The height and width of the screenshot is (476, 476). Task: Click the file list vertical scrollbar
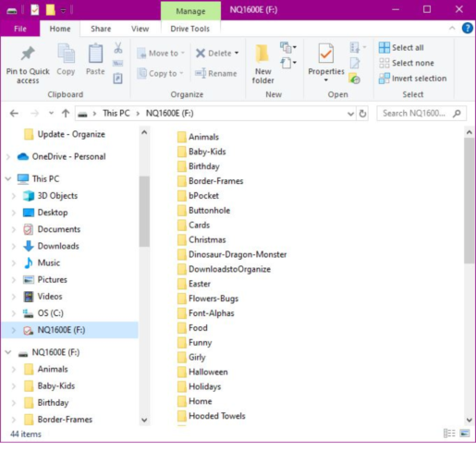click(x=470, y=201)
